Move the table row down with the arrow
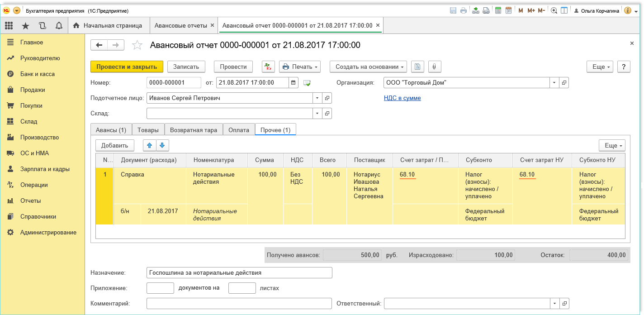 coord(163,145)
